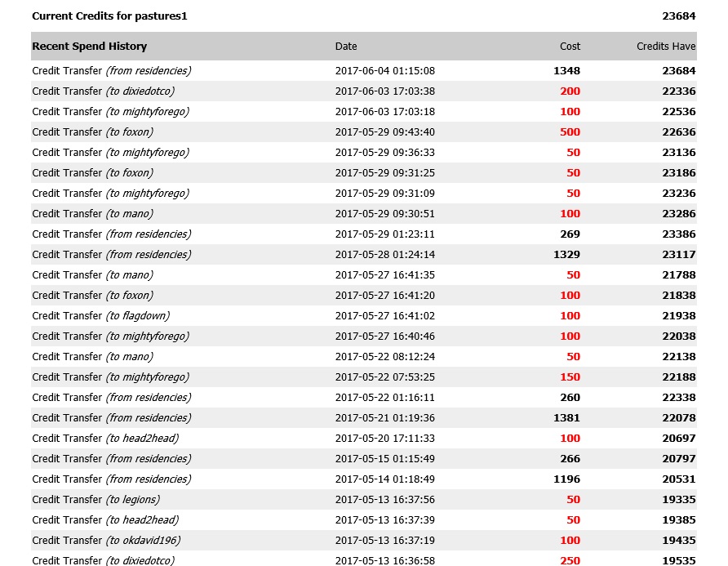
Task: Click the "Cost" column header
Action: (570, 47)
